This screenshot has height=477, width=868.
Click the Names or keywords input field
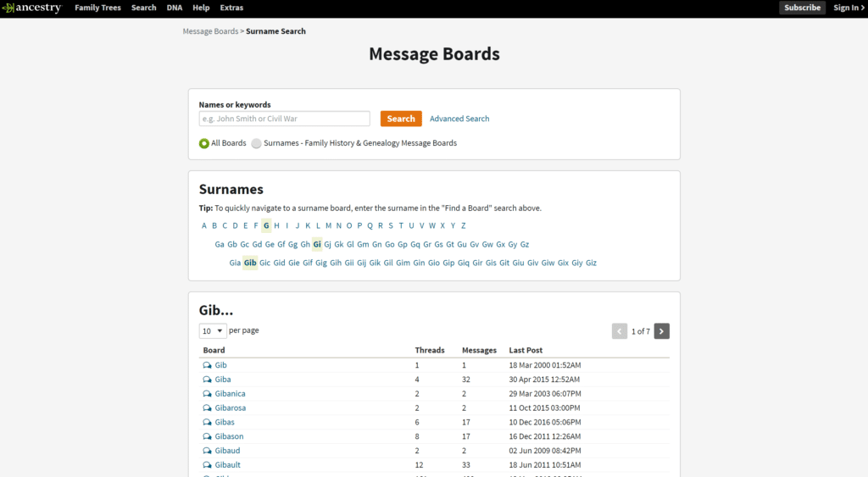(284, 119)
